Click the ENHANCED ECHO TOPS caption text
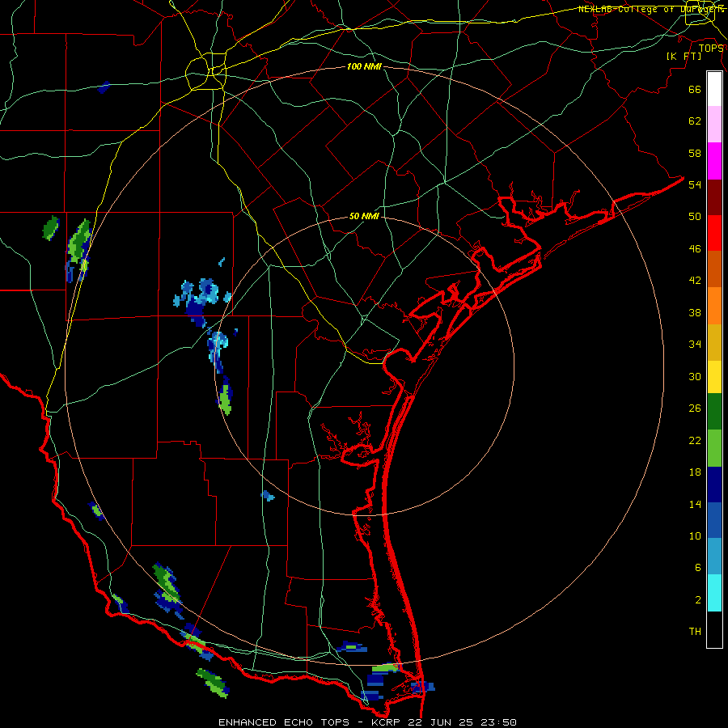Image resolution: width=728 pixels, height=728 pixels. tap(284, 722)
